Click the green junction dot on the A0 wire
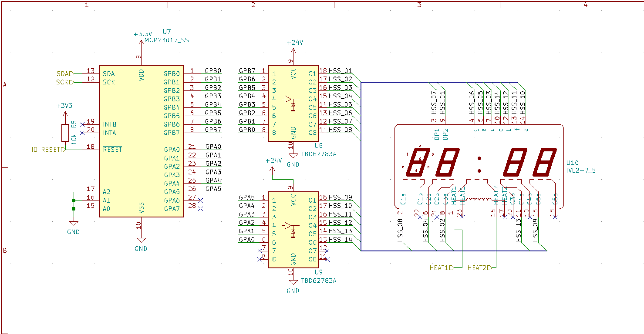 click(x=74, y=208)
